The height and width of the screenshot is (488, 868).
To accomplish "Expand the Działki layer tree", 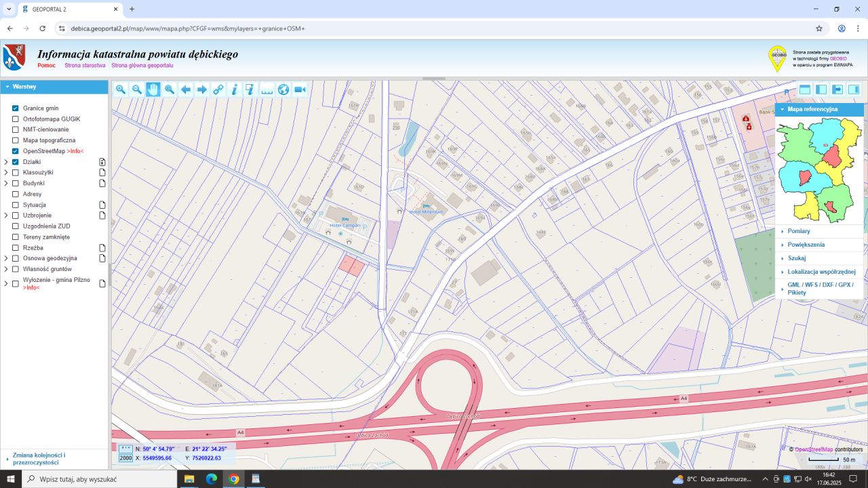I will click(x=6, y=162).
